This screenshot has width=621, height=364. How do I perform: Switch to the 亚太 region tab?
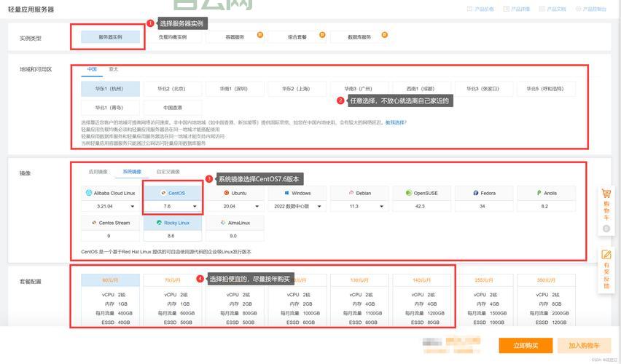[113, 69]
